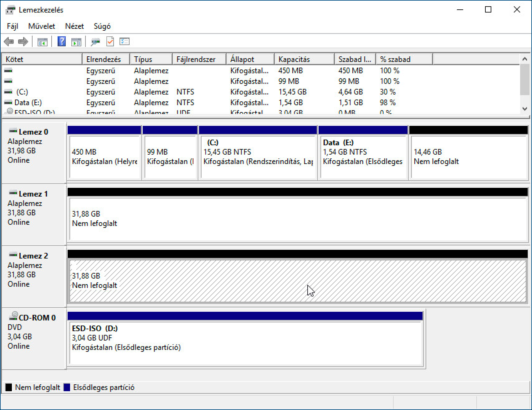Screen dimensions: 532x410
Task: Click the Back arrow toolbar icon
Action: pyautogui.click(x=9, y=42)
